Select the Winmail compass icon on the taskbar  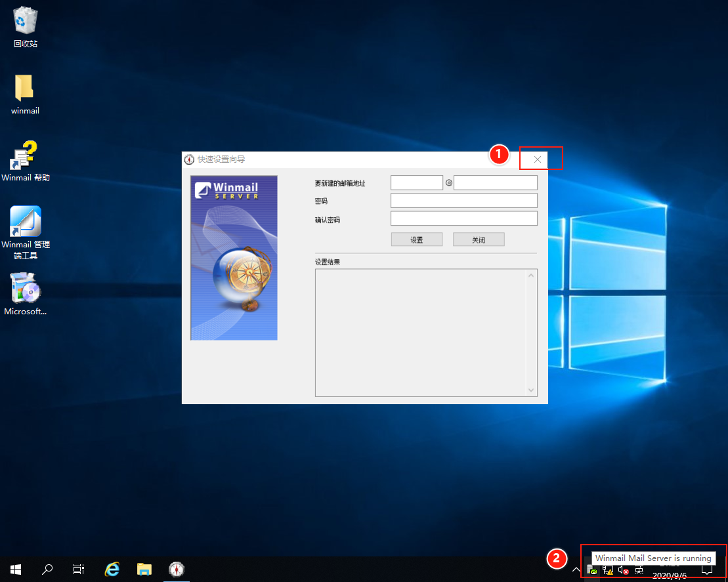pyautogui.click(x=177, y=570)
